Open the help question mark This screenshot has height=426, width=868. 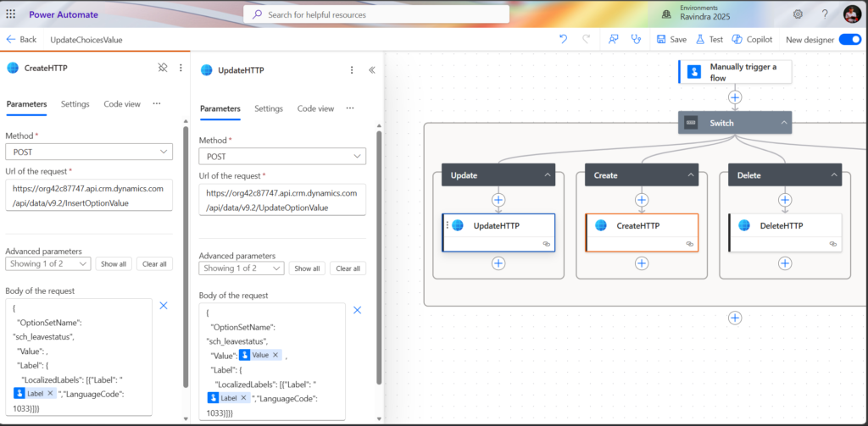(825, 14)
